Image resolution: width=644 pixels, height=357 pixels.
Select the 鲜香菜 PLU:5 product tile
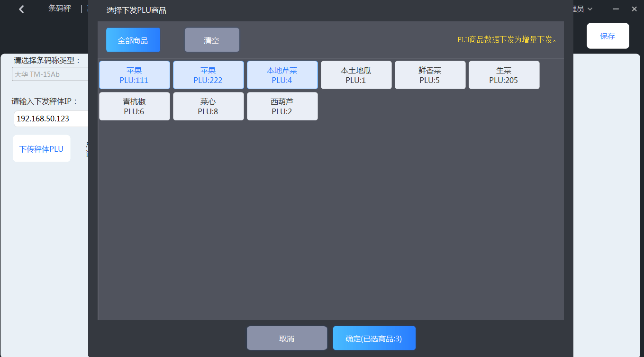pyautogui.click(x=430, y=75)
